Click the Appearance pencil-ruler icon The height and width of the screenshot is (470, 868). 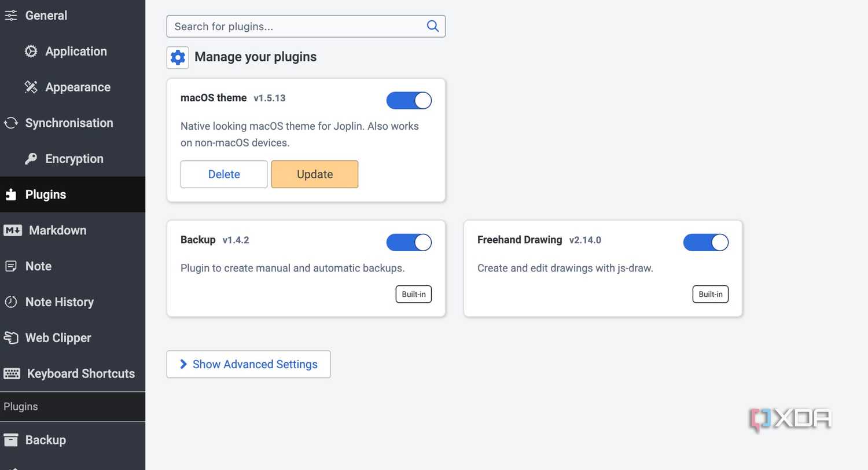pyautogui.click(x=31, y=87)
